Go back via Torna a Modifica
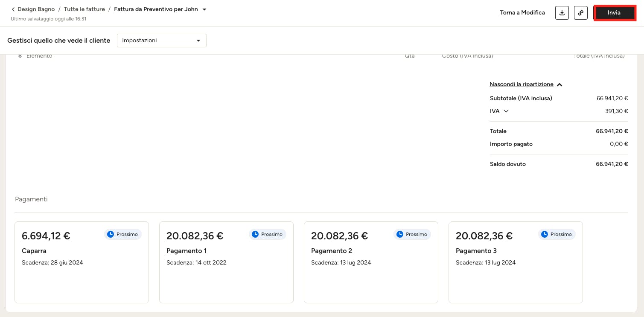 point(522,13)
